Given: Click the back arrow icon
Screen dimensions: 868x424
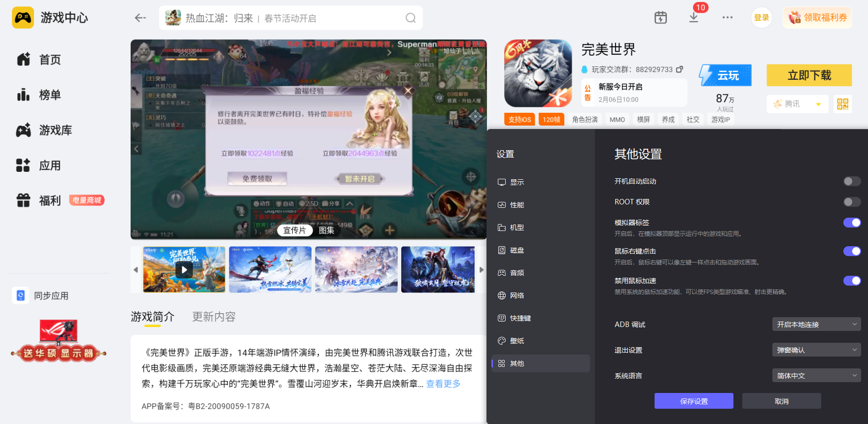Looking at the screenshot, I should tap(140, 18).
